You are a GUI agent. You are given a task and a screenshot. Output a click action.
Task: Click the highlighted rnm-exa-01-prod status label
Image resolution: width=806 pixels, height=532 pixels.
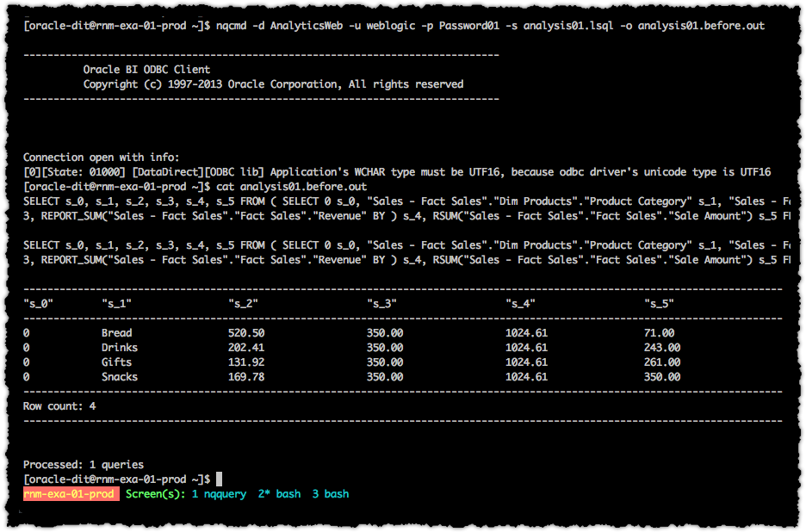pyautogui.click(x=71, y=494)
